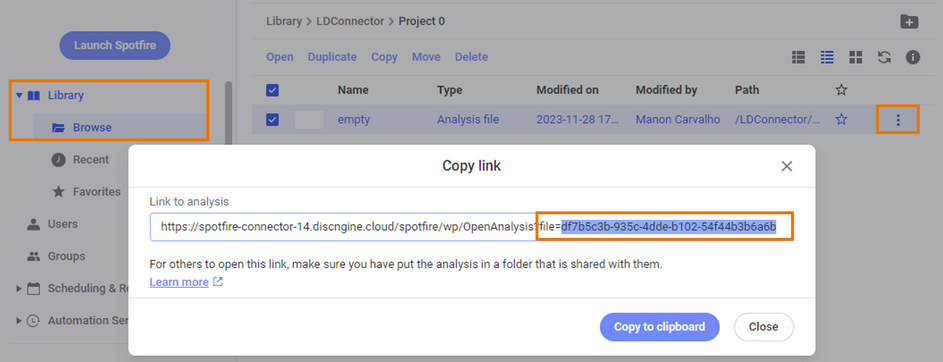Viewport: 943px width, 362px height.
Task: Open the Learn more link
Action: [x=179, y=281]
